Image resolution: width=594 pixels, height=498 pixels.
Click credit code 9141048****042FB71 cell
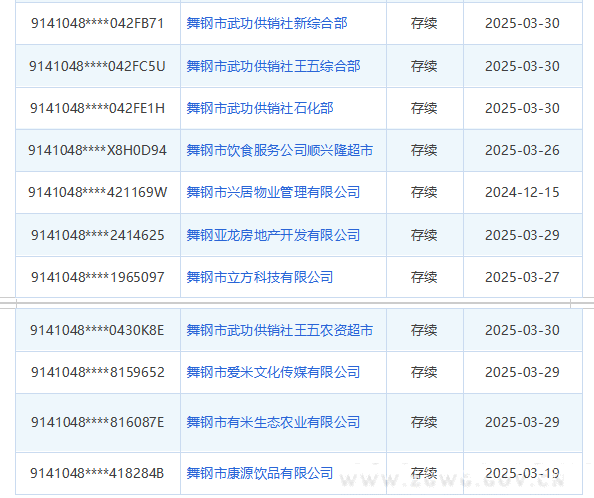coord(98,23)
